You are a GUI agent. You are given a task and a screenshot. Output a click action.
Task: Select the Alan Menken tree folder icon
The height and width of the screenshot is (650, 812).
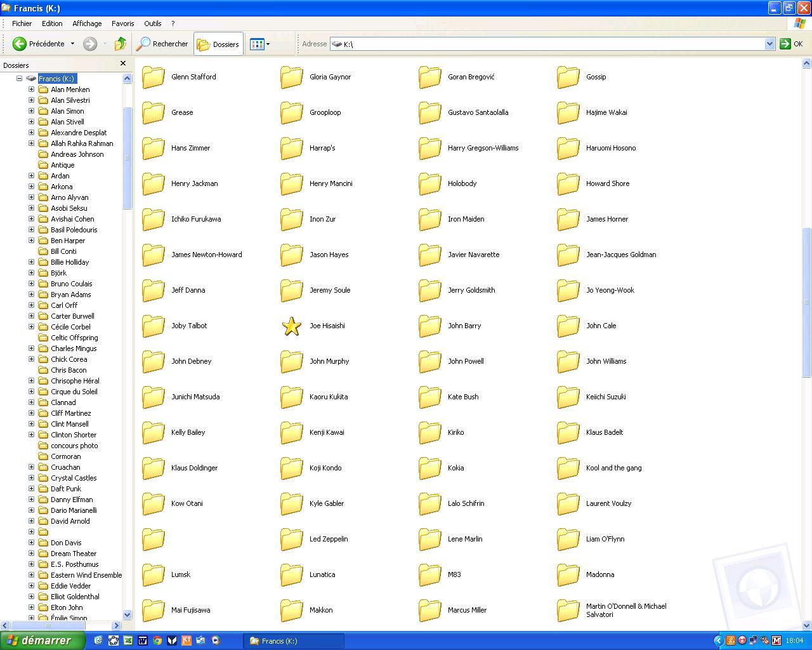pyautogui.click(x=43, y=90)
